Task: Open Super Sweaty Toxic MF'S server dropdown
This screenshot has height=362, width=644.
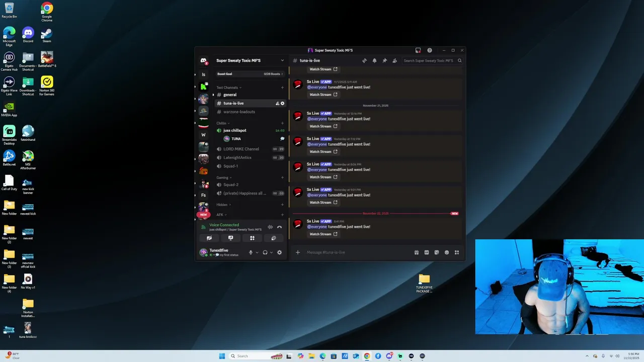Action: click(250, 60)
